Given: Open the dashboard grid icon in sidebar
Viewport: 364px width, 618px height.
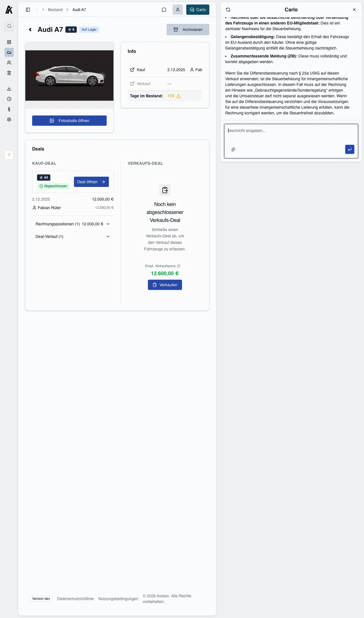Looking at the screenshot, I should (x=9, y=42).
